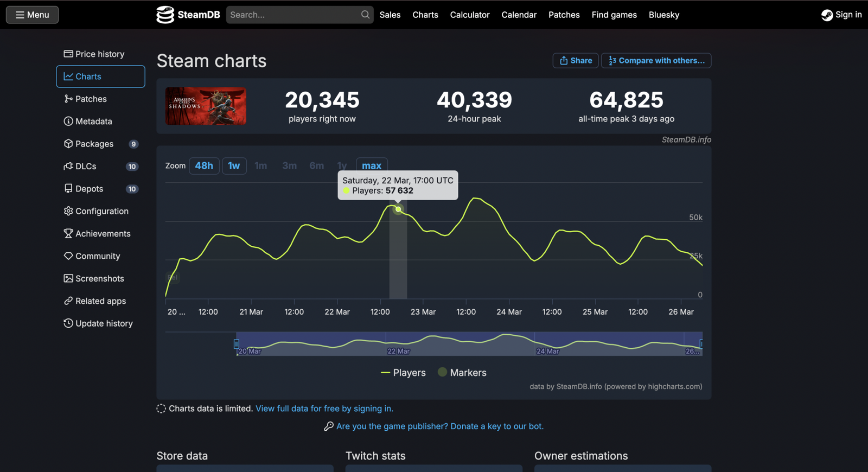Open the Share options

click(x=576, y=61)
